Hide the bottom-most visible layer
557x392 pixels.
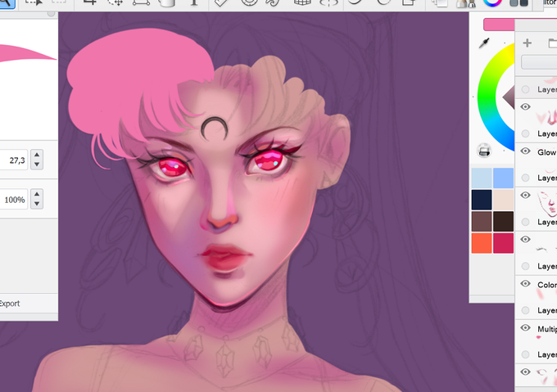click(525, 372)
